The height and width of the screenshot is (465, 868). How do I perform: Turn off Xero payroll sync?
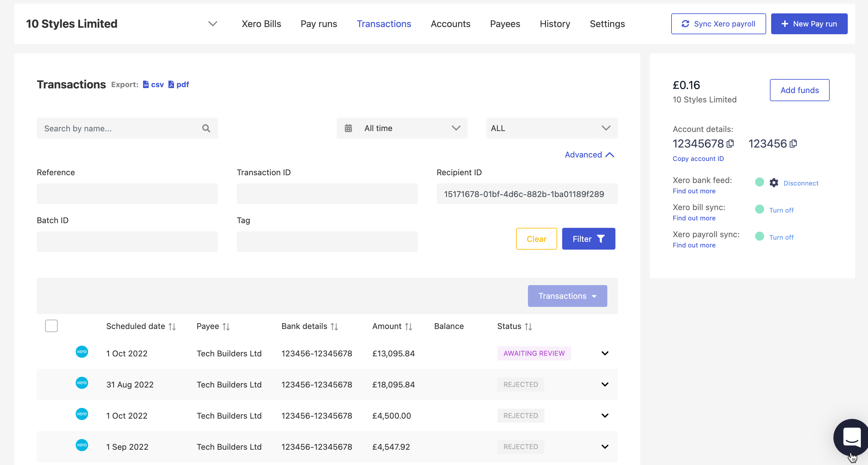pos(781,237)
